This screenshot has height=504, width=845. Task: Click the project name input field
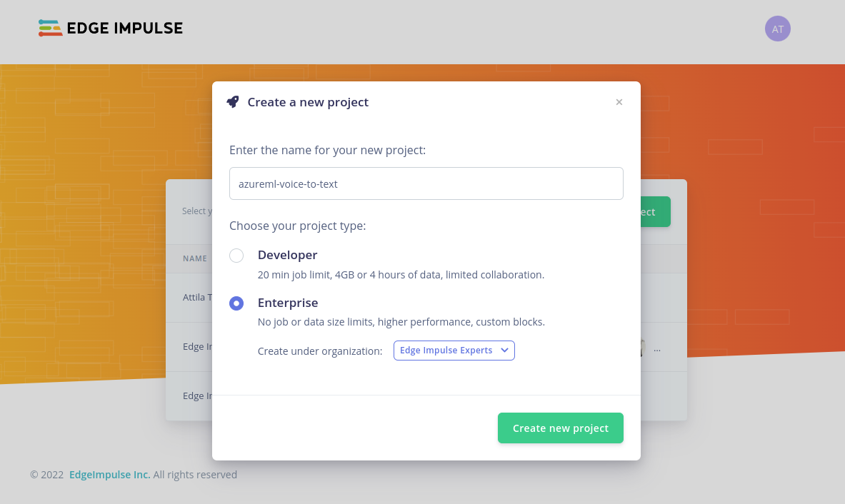pyautogui.click(x=426, y=183)
